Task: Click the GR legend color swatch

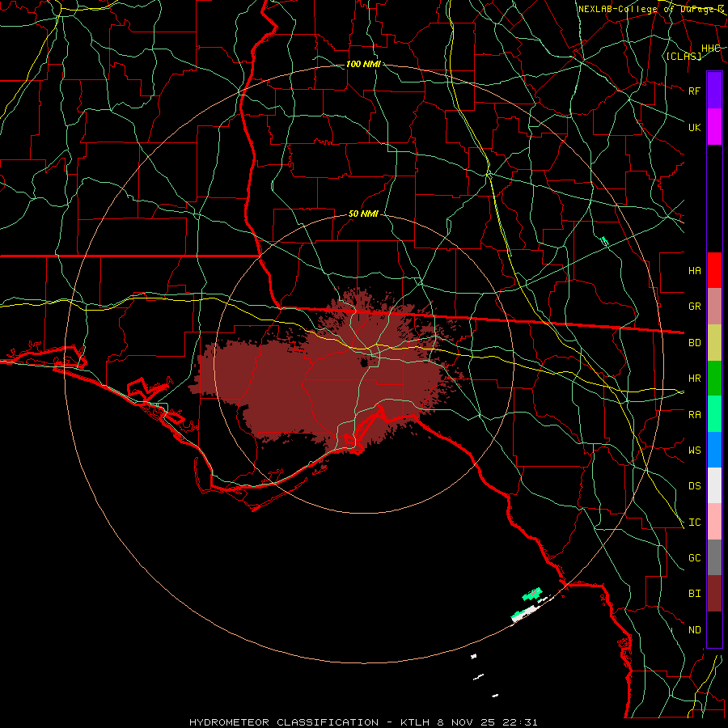Action: tap(714, 306)
